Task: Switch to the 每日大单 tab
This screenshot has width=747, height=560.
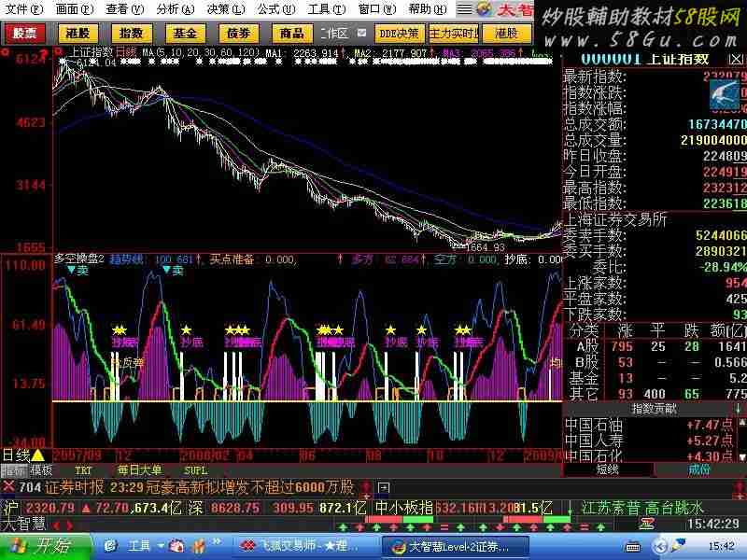Action: click(139, 470)
